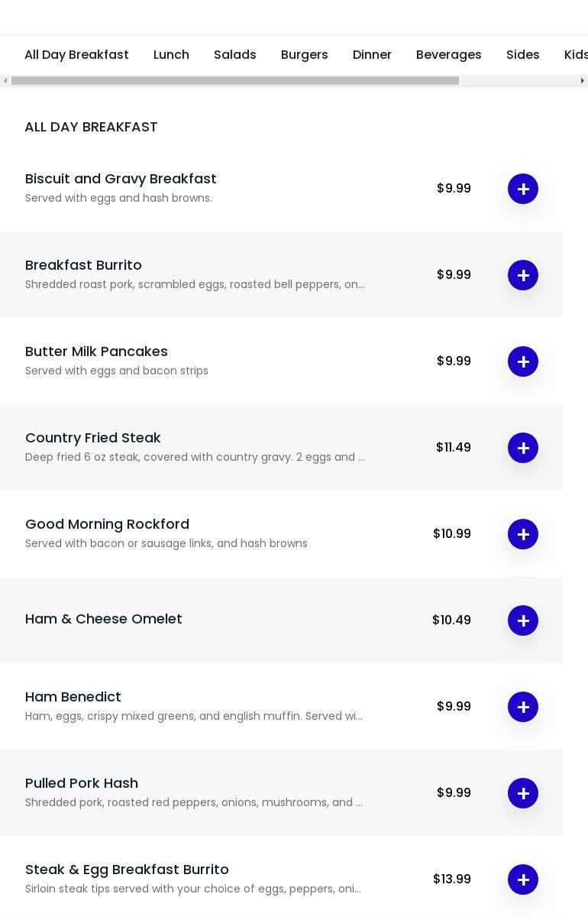This screenshot has width=588, height=920.
Task: Add Good Morning Rockford to order
Action: (523, 534)
